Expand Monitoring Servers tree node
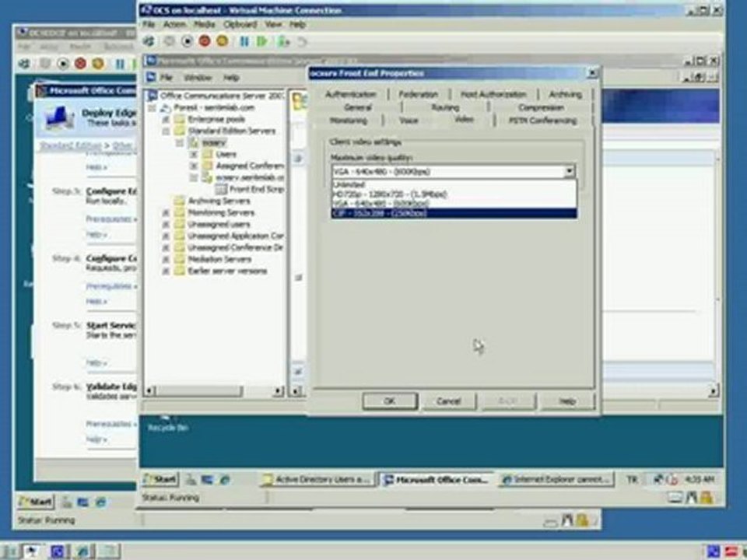747x560 pixels. pyautogui.click(x=167, y=212)
